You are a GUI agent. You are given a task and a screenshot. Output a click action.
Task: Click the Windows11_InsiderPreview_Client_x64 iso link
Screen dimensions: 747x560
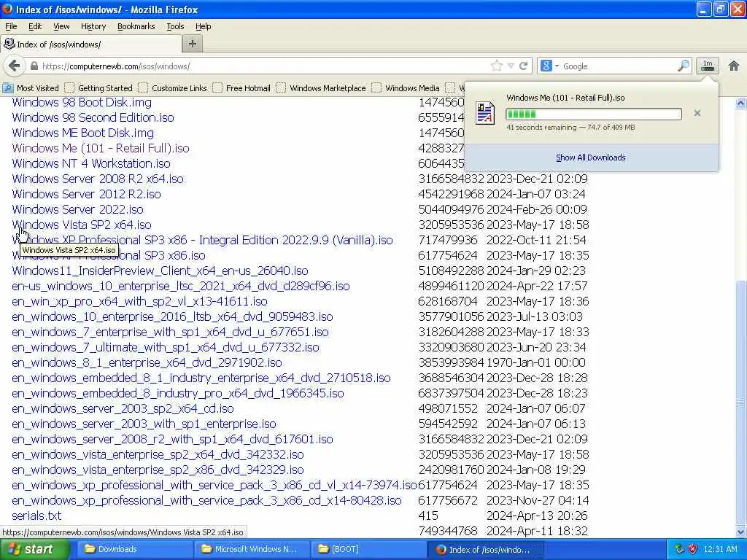tap(160, 271)
